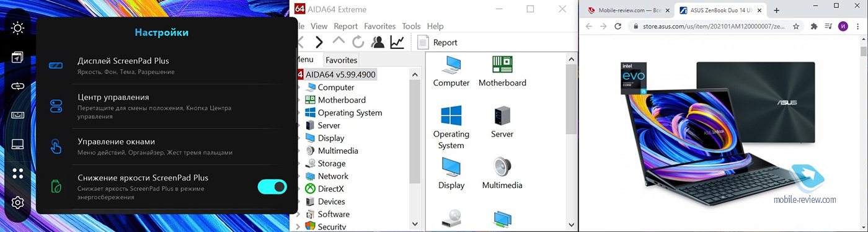Click the purple Chrome profile avatar

click(843, 27)
